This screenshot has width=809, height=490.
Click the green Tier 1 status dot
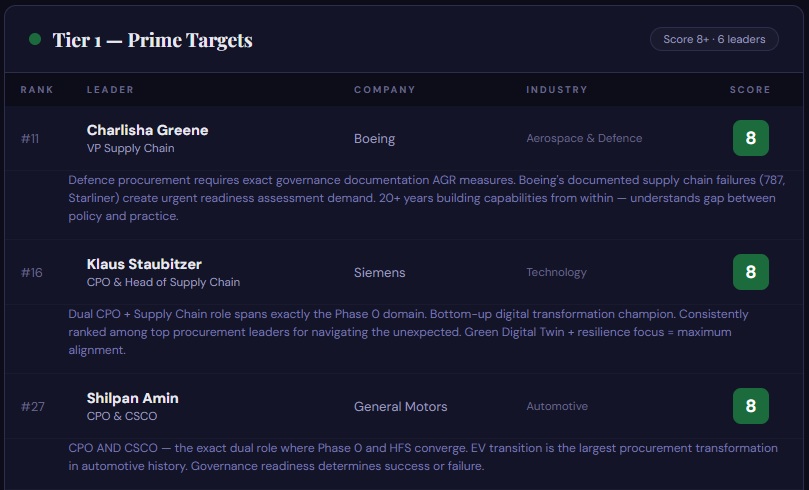pyautogui.click(x=35, y=39)
